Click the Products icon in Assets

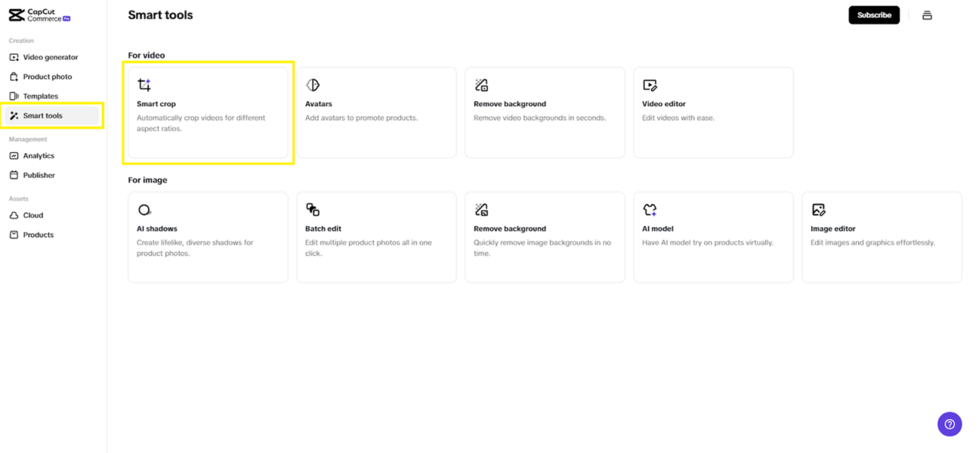[14, 234]
